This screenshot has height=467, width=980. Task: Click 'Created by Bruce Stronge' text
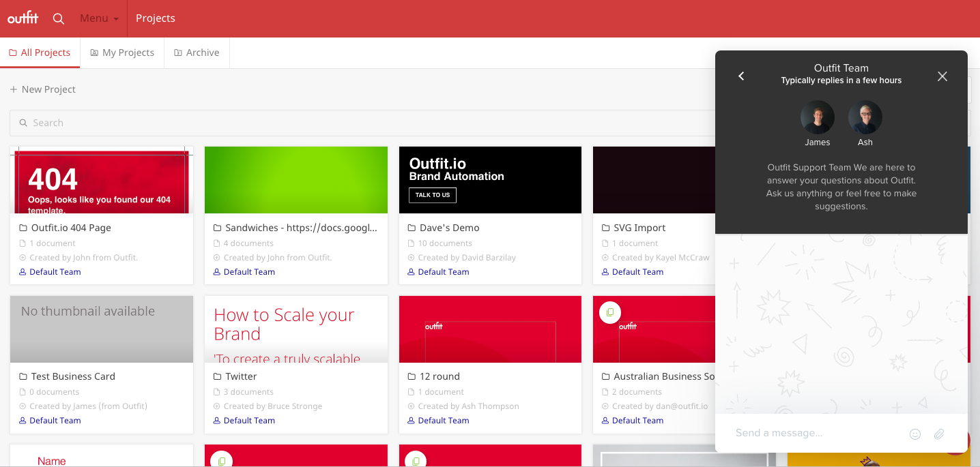pos(273,406)
